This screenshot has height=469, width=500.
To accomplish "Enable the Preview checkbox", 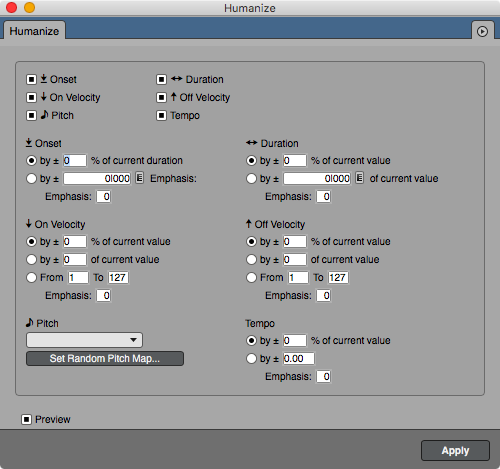I will tap(27, 419).
